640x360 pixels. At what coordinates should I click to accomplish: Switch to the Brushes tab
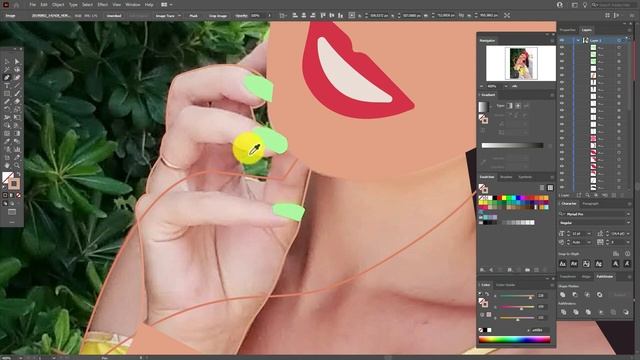(506, 177)
